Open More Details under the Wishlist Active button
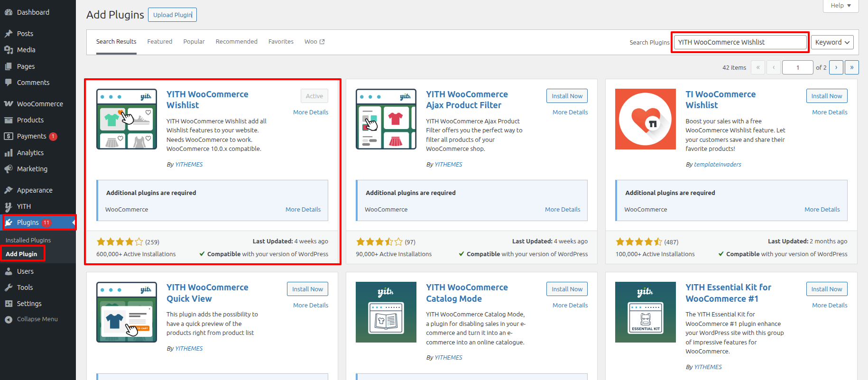Image resolution: width=868 pixels, height=380 pixels. [x=311, y=112]
